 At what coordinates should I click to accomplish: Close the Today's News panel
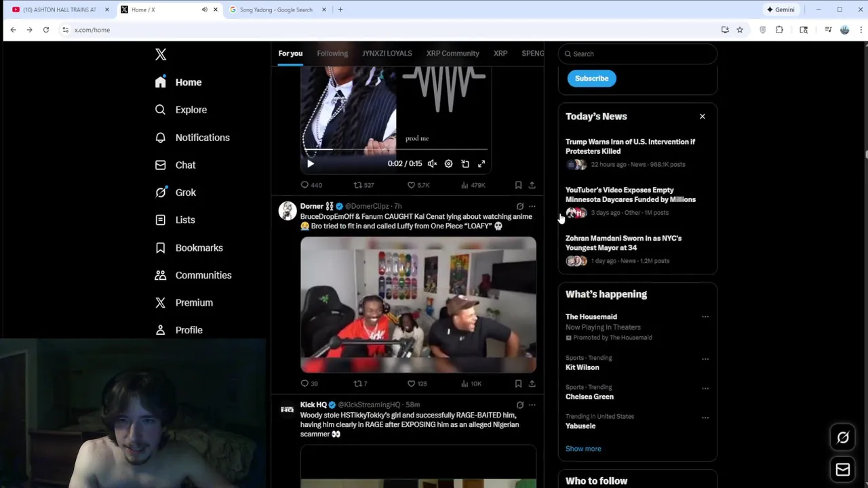[x=703, y=117]
